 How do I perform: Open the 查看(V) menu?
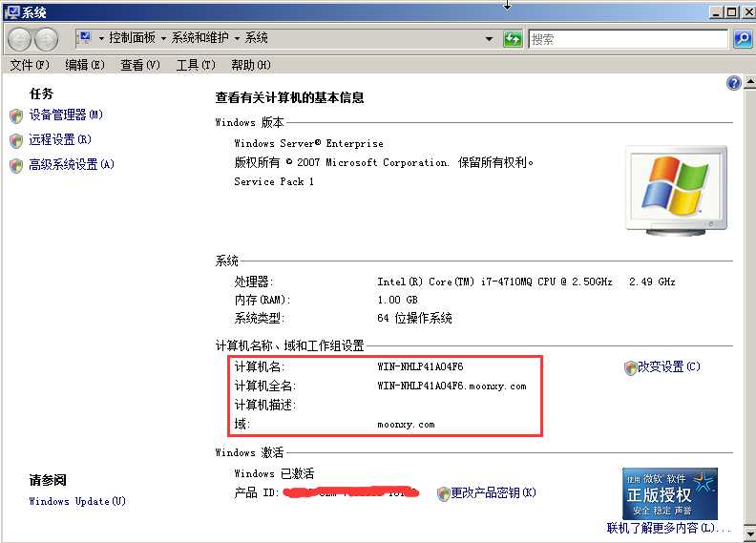(x=140, y=65)
